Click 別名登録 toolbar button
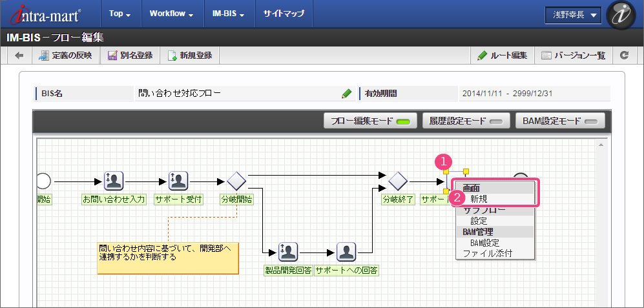This screenshot has width=644, height=308. pyautogui.click(x=130, y=56)
